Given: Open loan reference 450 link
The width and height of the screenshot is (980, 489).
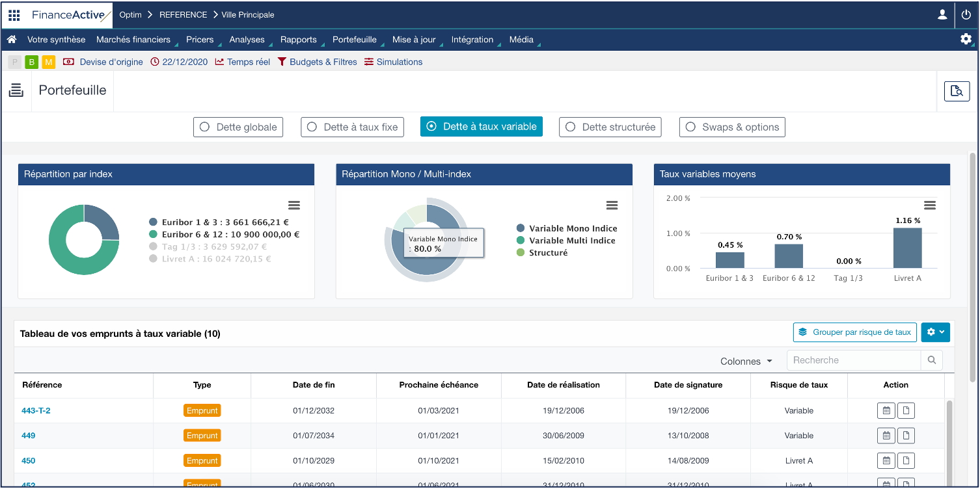Looking at the screenshot, I should (x=29, y=461).
